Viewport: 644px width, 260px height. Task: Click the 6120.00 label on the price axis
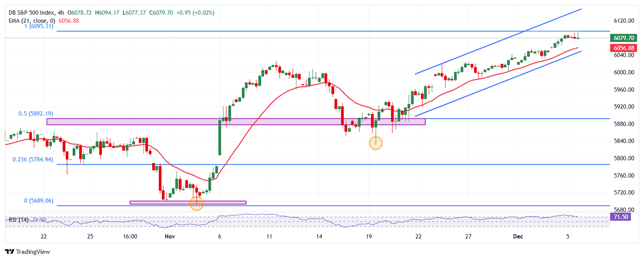pos(622,21)
